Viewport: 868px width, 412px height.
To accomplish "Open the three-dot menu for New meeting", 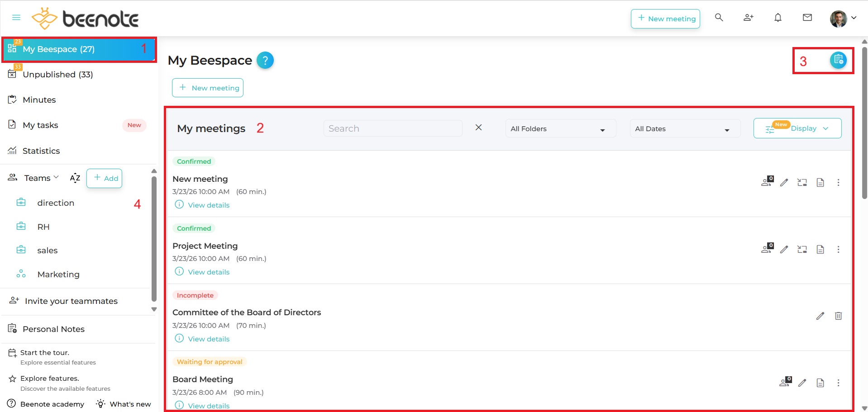I will coord(838,183).
